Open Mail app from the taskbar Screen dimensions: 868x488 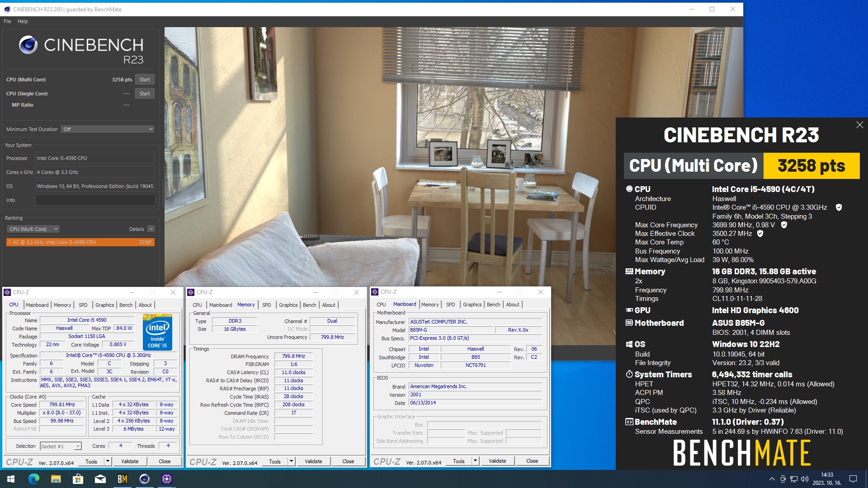point(100,479)
